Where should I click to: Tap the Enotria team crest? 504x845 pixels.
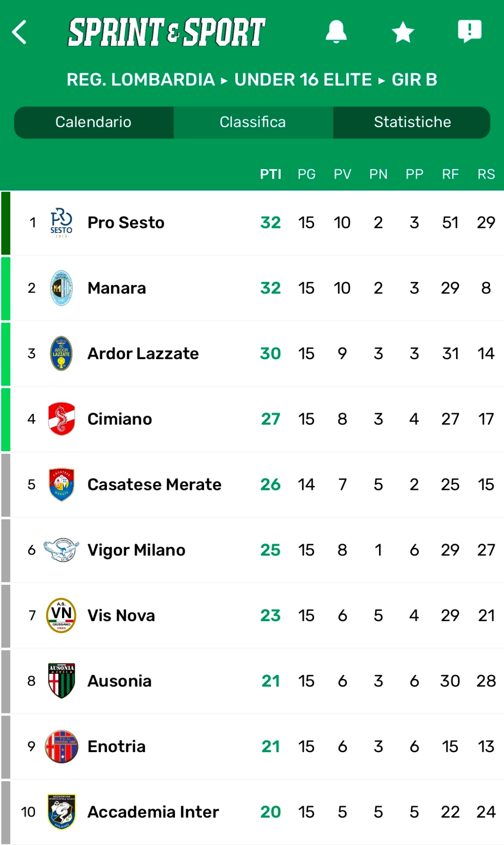click(x=61, y=746)
